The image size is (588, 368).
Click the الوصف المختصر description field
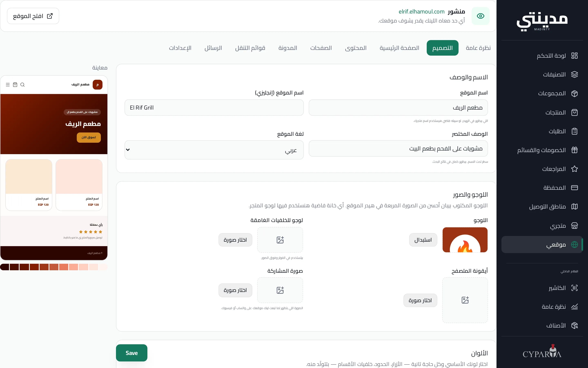click(x=398, y=148)
